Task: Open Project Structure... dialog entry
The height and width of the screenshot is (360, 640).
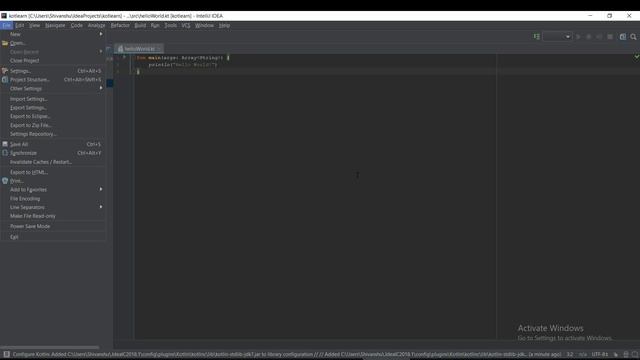Action: click(x=53, y=80)
